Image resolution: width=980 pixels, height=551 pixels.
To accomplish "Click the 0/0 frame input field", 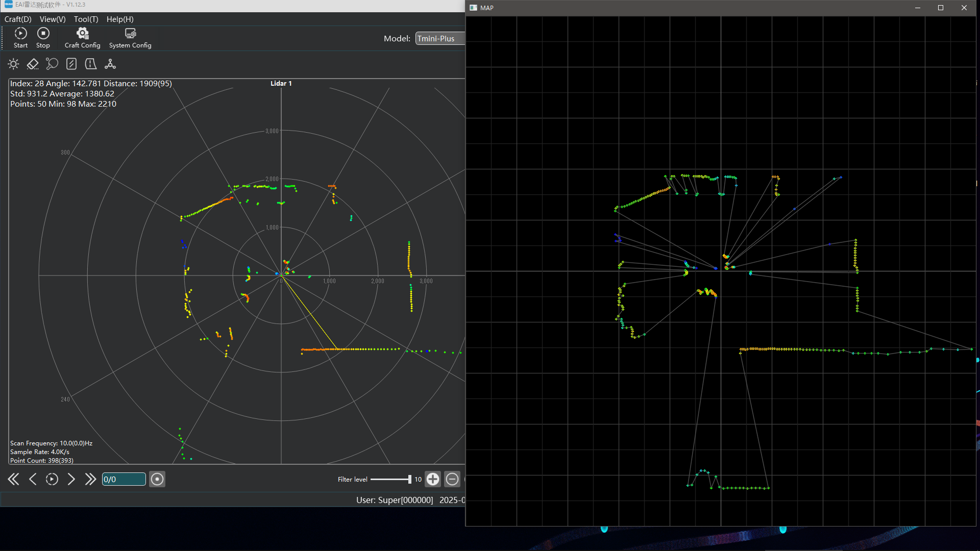I will click(124, 479).
